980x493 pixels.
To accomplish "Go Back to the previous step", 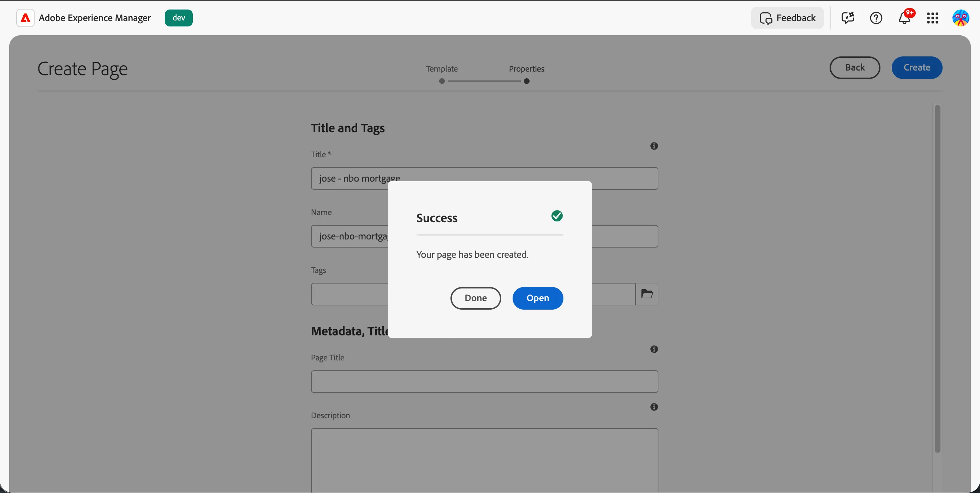I will click(854, 68).
